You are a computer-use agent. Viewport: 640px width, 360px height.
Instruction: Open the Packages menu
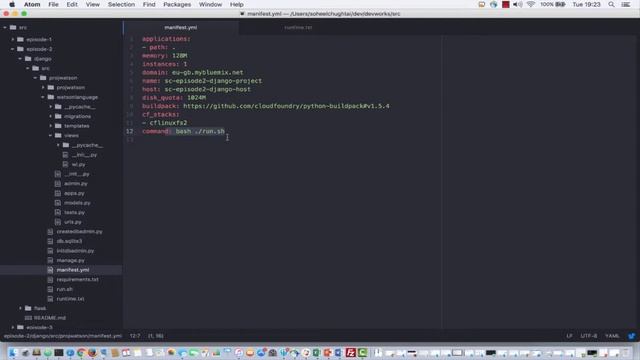coord(177,4)
